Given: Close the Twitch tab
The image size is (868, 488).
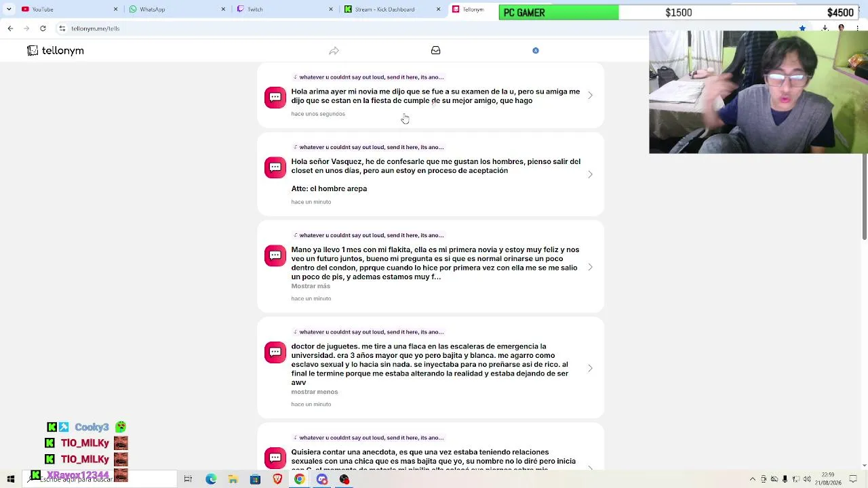Looking at the screenshot, I should [x=331, y=9].
